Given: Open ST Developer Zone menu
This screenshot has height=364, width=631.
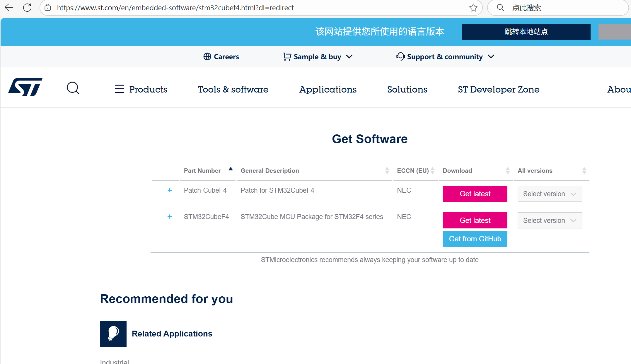Looking at the screenshot, I should point(499,89).
